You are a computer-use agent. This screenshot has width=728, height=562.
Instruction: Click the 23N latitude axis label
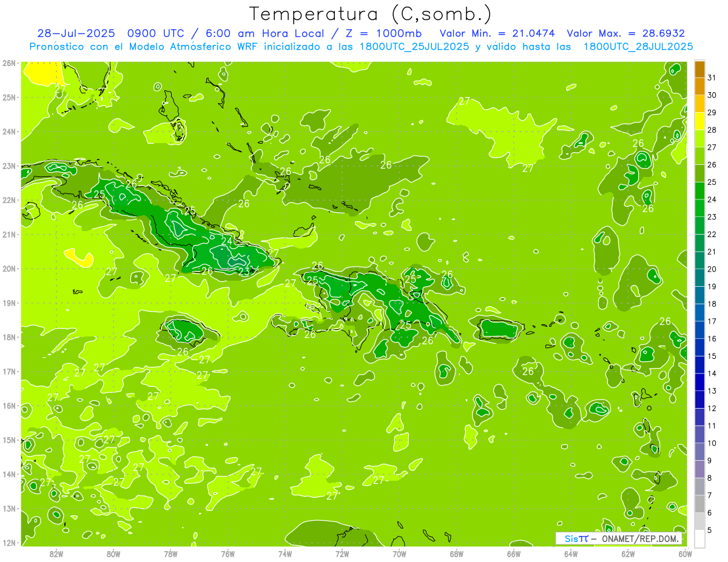(9, 166)
